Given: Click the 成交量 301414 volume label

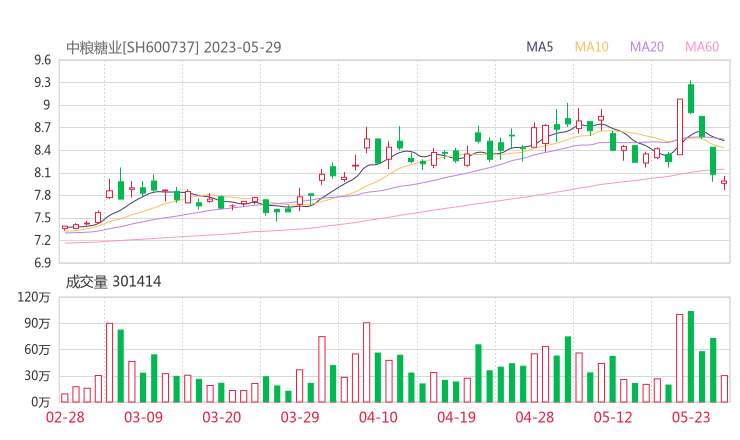Looking at the screenshot, I should coord(113,282).
